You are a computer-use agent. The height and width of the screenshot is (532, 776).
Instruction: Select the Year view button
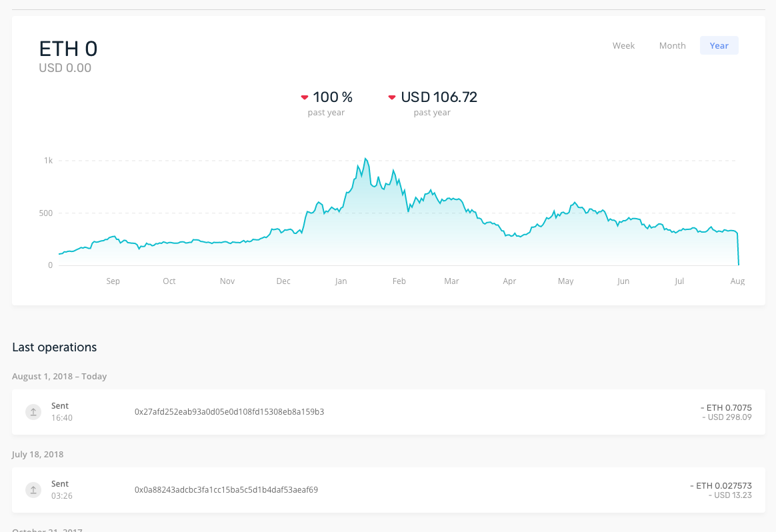point(719,45)
